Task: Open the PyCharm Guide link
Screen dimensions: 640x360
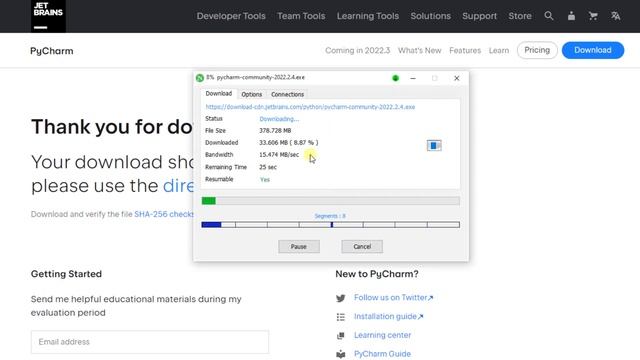Action: pos(382,354)
